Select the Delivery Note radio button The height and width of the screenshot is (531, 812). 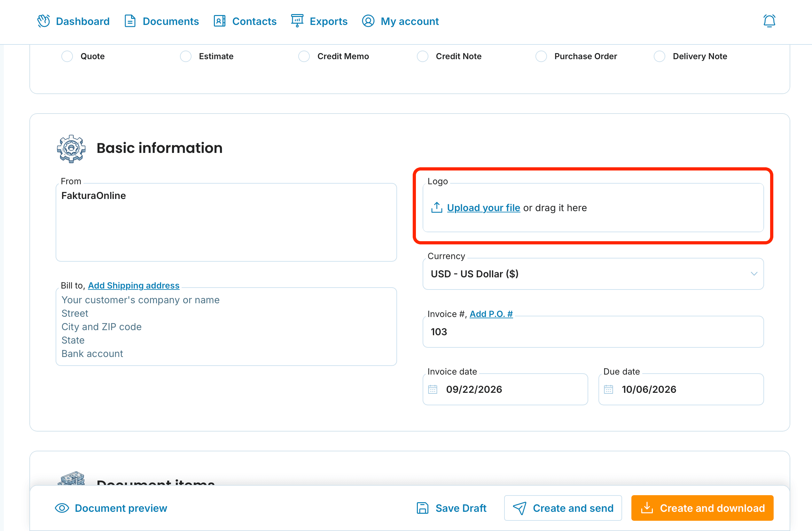[x=660, y=56]
